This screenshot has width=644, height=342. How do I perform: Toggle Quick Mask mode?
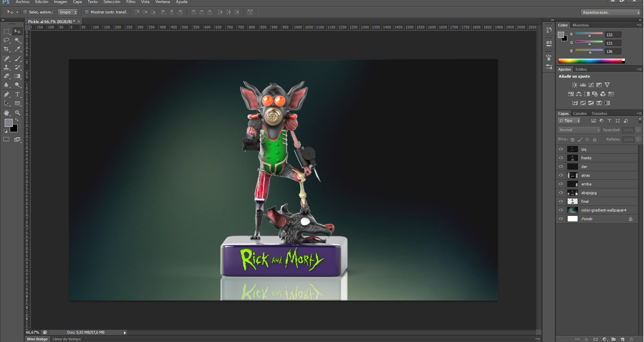coord(6,140)
